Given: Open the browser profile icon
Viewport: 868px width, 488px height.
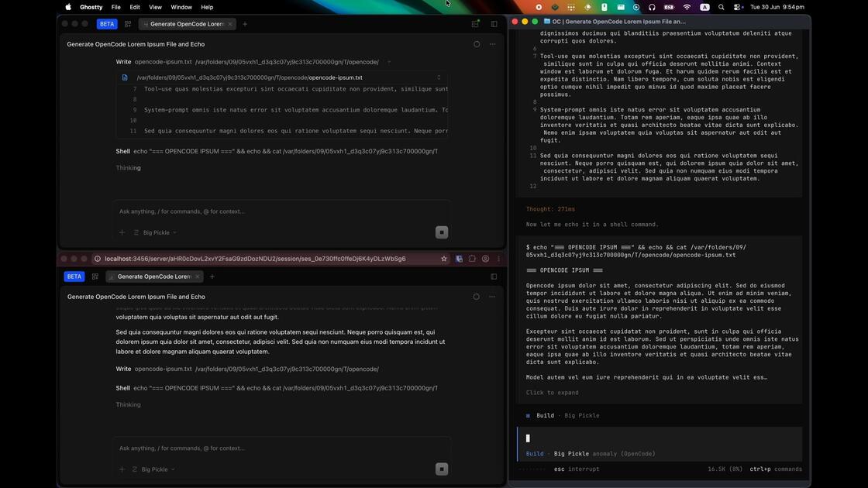Looking at the screenshot, I should pyautogui.click(x=485, y=259).
